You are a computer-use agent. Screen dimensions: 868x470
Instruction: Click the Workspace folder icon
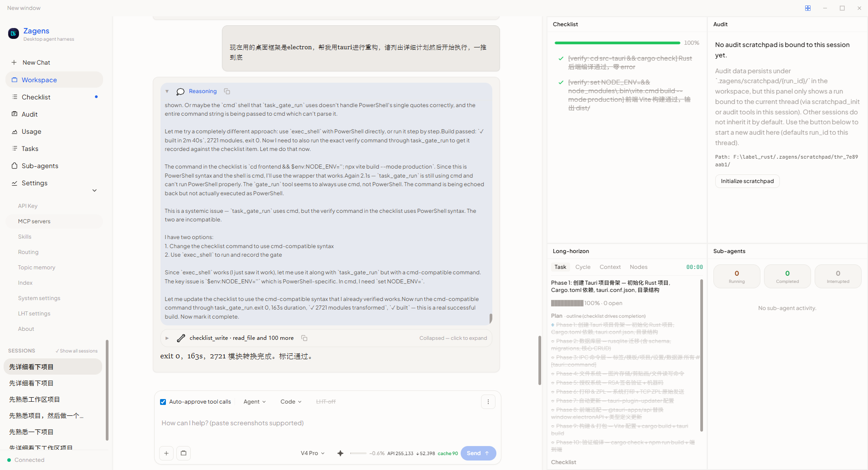tap(14, 80)
